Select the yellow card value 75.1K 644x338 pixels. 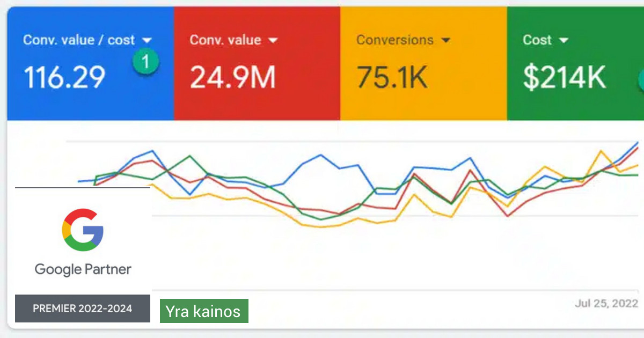[392, 78]
